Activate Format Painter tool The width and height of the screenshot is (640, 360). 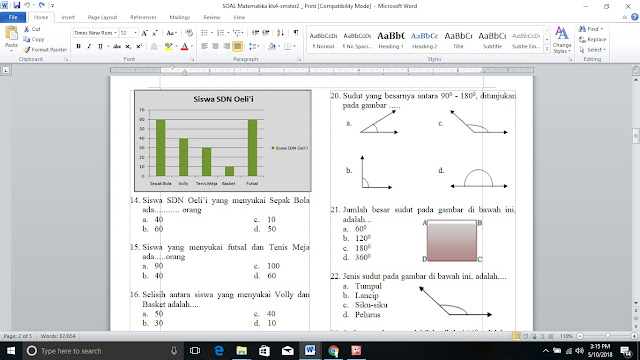click(45, 49)
